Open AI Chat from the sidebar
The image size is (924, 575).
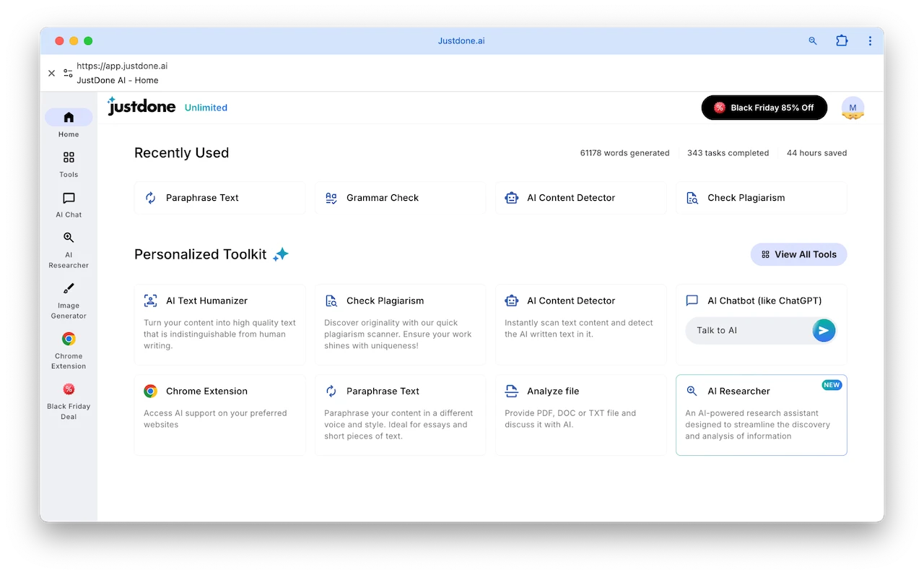pyautogui.click(x=69, y=198)
